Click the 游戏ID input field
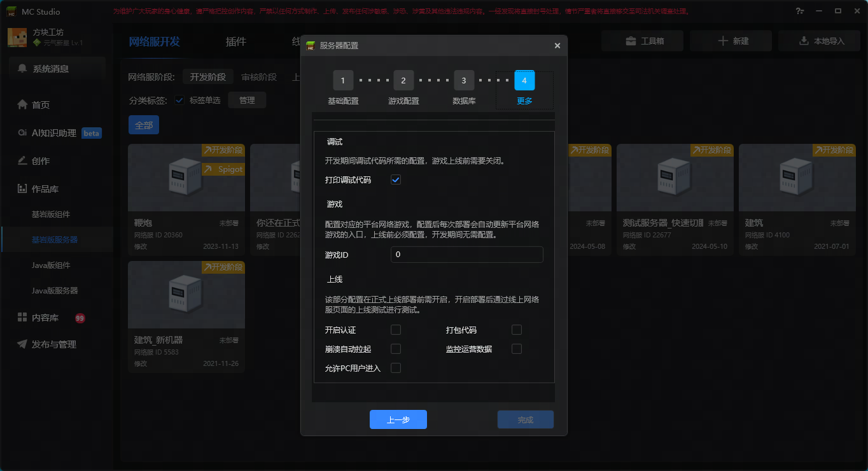Image resolution: width=868 pixels, height=471 pixels. pyautogui.click(x=466, y=255)
